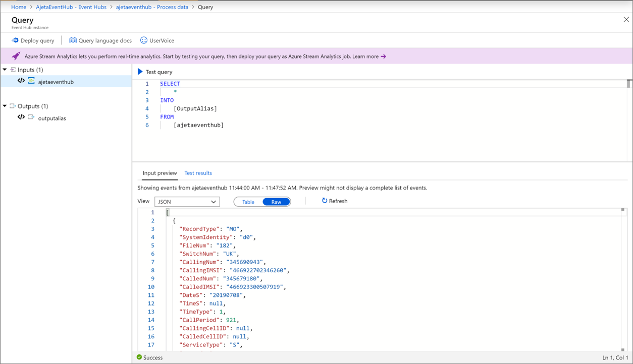This screenshot has height=364, width=633.
Task: Switch to the Test results tab
Action: point(198,173)
